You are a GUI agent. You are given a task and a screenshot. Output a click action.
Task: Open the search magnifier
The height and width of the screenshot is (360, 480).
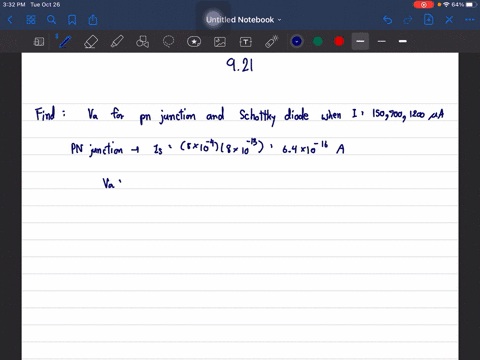pyautogui.click(x=51, y=20)
